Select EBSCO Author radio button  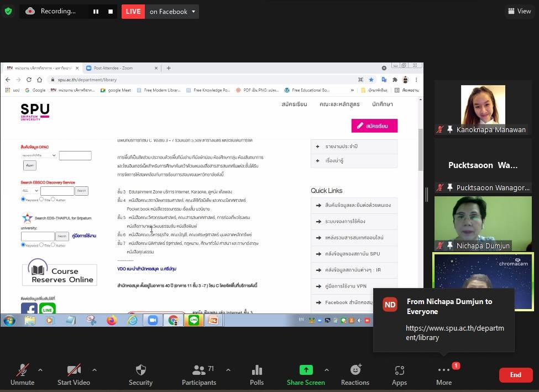click(x=53, y=199)
